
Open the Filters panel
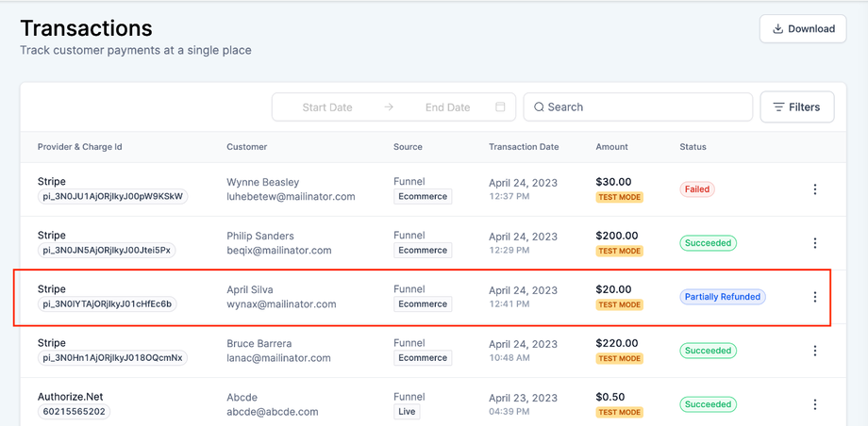pyautogui.click(x=796, y=107)
